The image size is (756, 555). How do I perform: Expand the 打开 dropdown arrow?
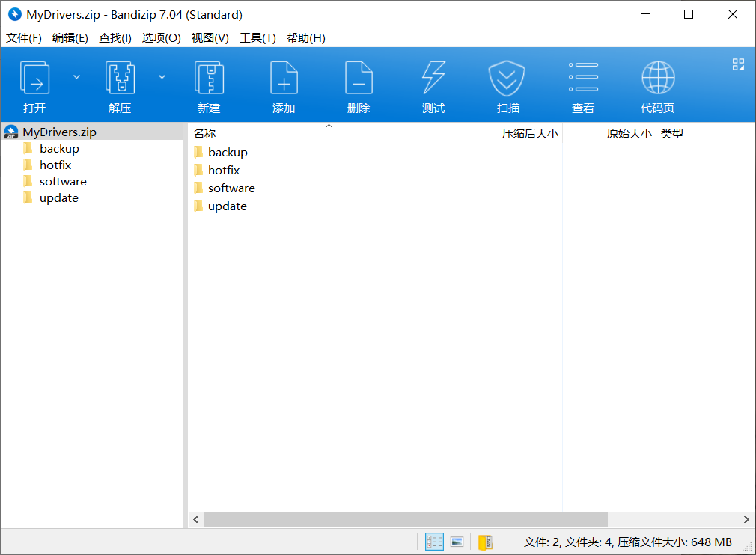pos(76,77)
